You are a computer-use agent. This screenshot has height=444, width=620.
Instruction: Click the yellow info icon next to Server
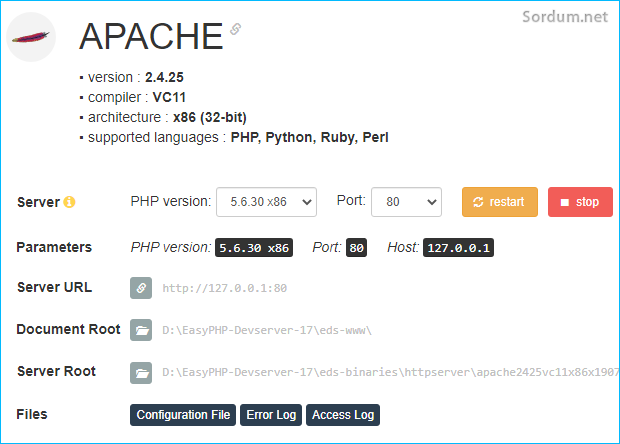tap(69, 202)
